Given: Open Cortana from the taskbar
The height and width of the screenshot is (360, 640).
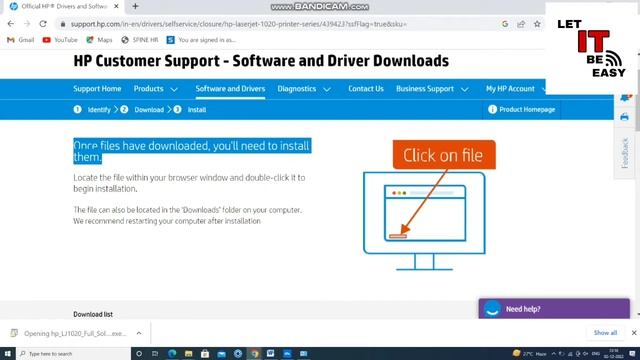Looking at the screenshot, I should (139, 353).
